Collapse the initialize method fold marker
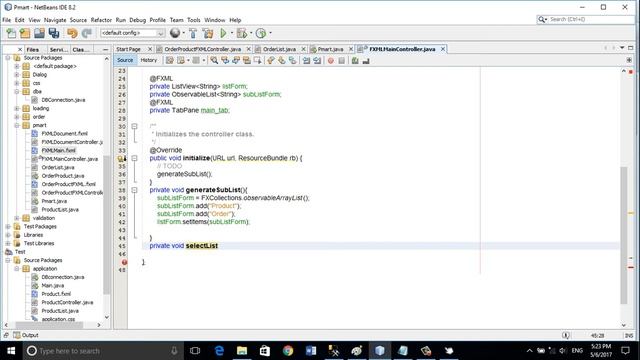 pyautogui.click(x=134, y=158)
